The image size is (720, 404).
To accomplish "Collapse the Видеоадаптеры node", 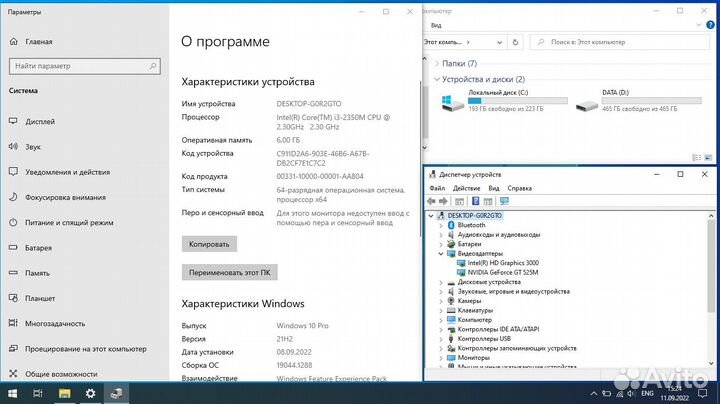I will coord(441,253).
